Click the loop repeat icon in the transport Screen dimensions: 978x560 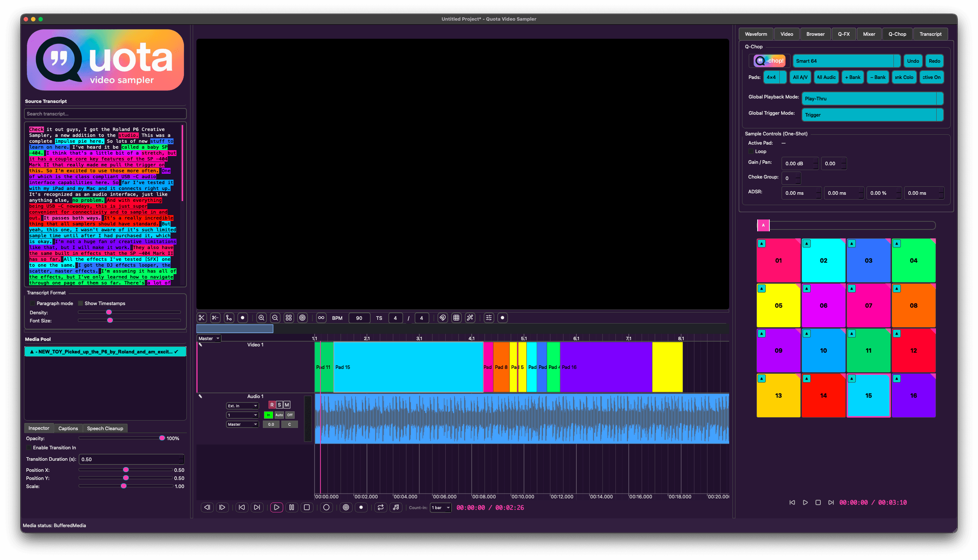click(381, 507)
